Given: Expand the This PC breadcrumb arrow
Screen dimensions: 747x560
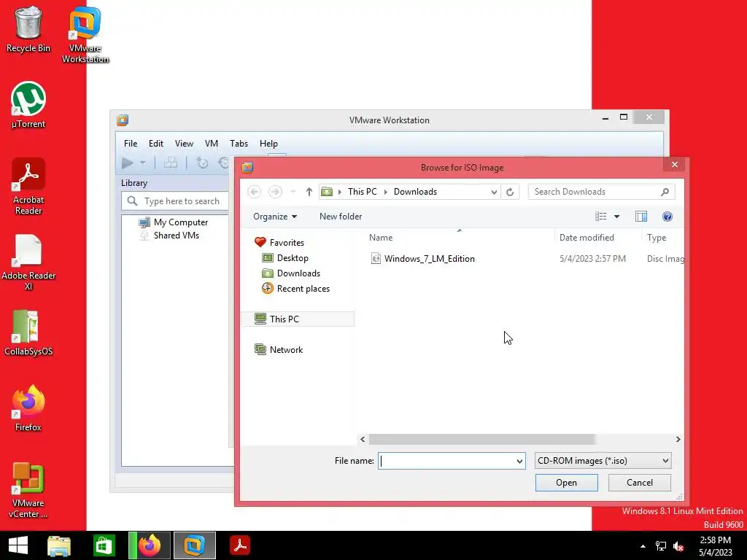Looking at the screenshot, I should (x=386, y=192).
